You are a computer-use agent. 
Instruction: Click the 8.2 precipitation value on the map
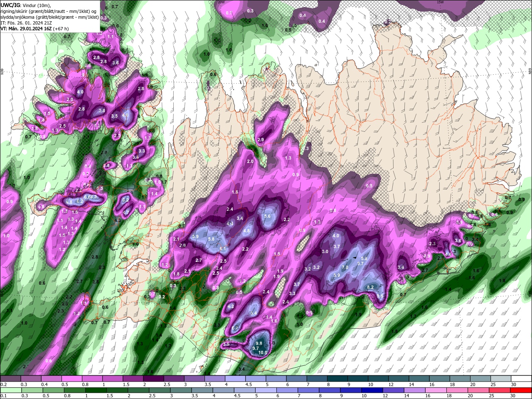tap(371, 287)
